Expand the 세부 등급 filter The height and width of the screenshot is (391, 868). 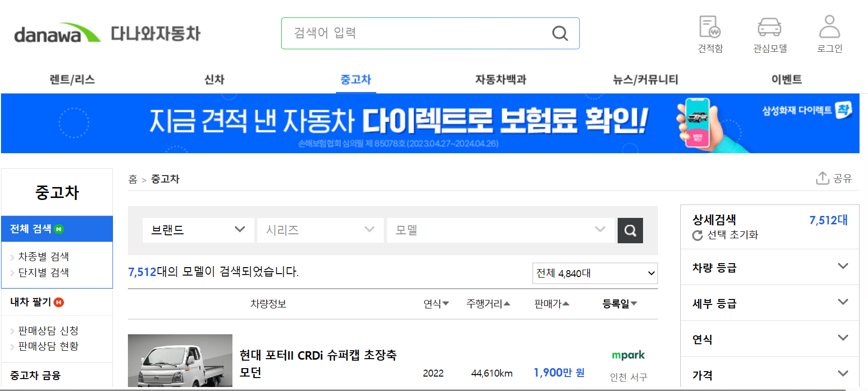[x=770, y=303]
